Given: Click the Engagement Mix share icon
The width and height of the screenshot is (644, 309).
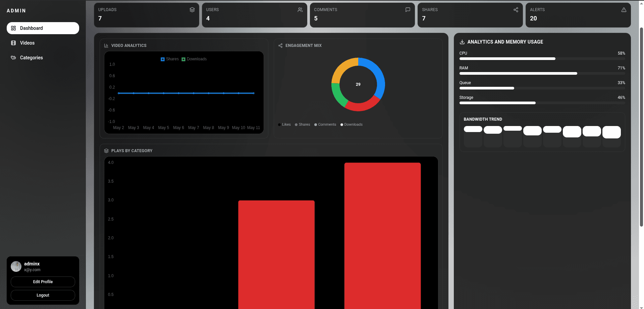Looking at the screenshot, I should coord(280,46).
